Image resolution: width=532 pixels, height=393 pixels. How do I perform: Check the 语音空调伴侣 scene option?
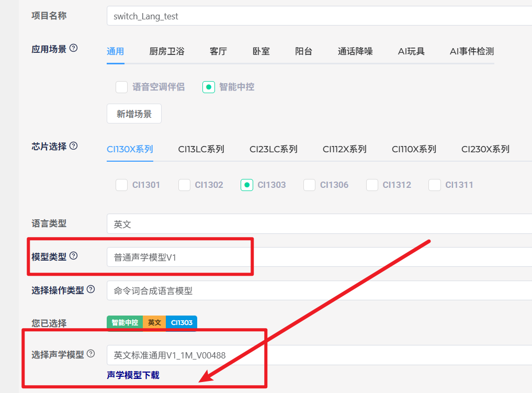tap(121, 87)
